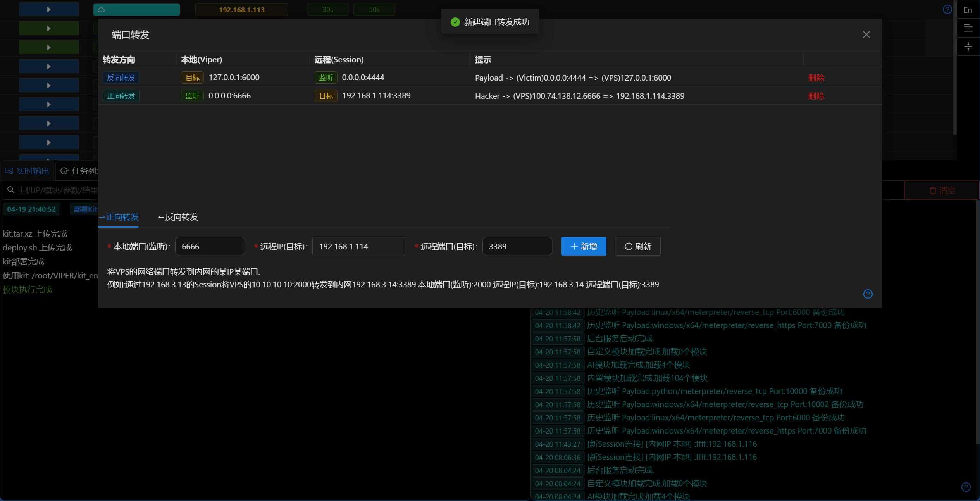Image resolution: width=980 pixels, height=501 pixels.
Task: Switch to the 反向转发 tab
Action: coord(178,217)
